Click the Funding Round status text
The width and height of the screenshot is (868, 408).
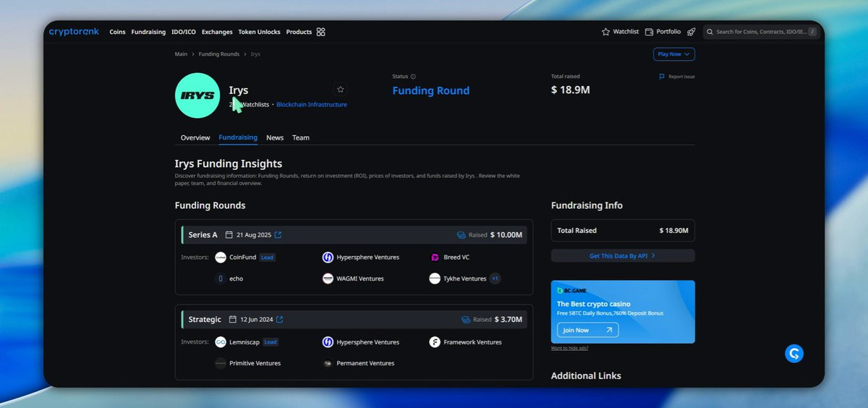coord(431,90)
